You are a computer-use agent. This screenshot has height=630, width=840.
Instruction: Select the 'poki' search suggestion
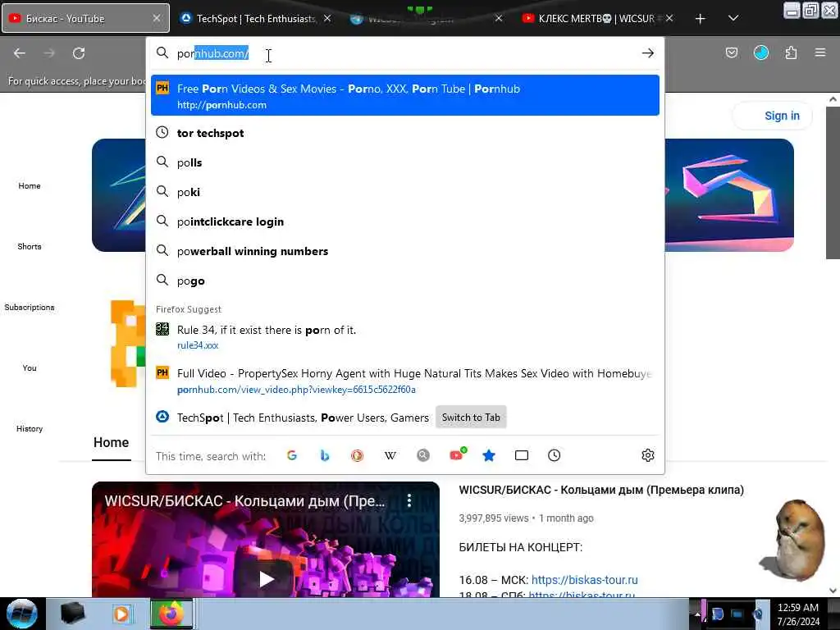tap(405, 192)
